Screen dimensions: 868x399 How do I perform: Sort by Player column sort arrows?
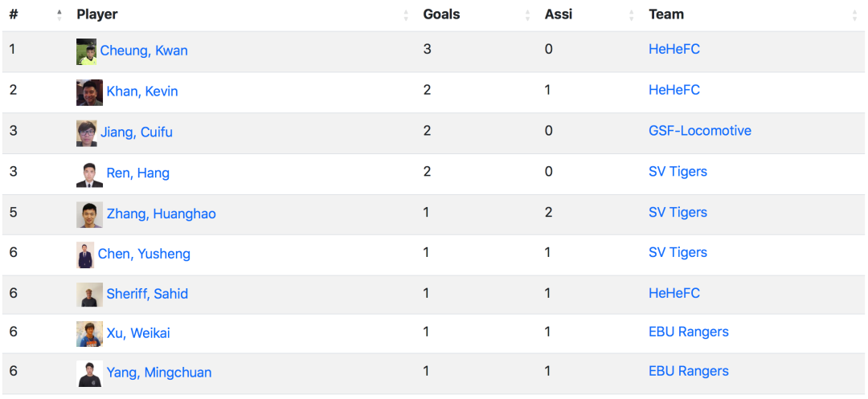pos(406,15)
